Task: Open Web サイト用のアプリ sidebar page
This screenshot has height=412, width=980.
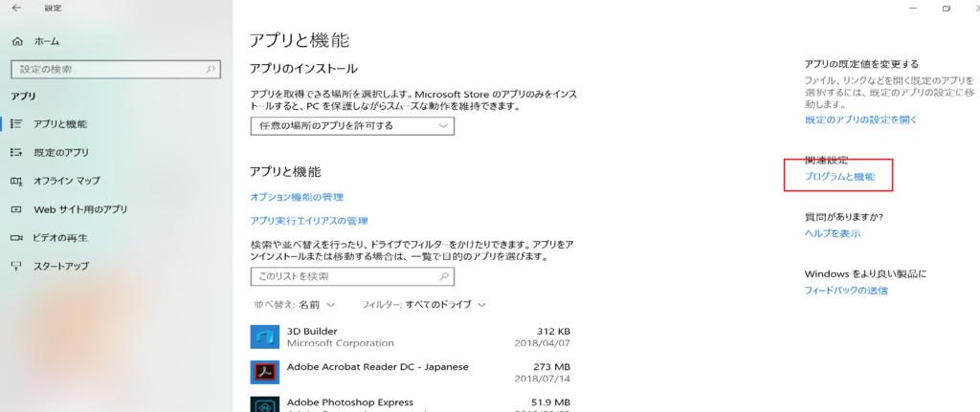Action: point(80,209)
